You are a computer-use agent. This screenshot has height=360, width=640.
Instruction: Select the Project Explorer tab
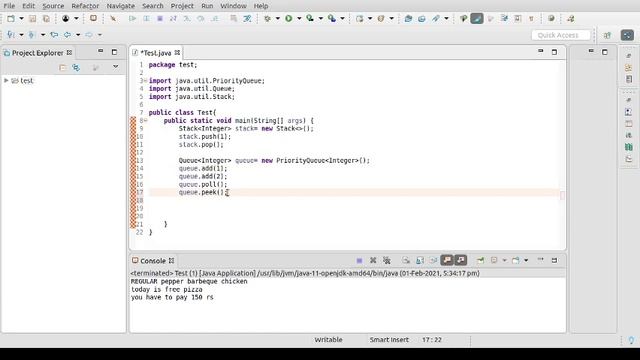pos(38,53)
